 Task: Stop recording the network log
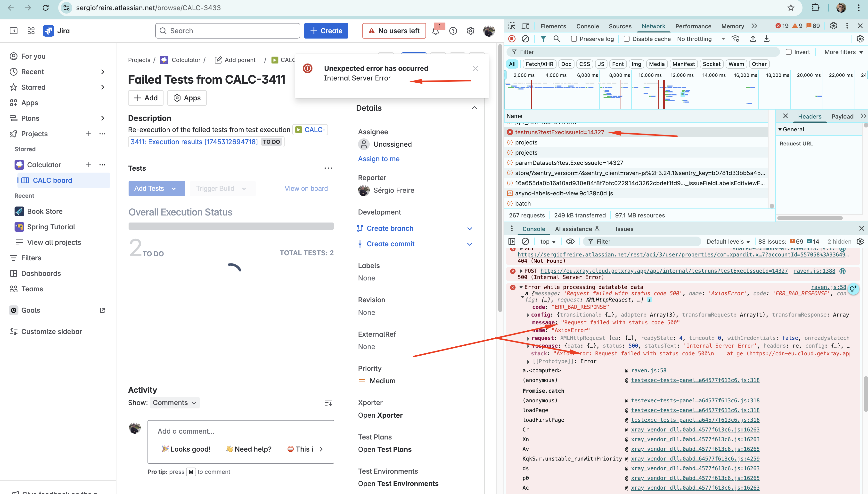(x=512, y=39)
